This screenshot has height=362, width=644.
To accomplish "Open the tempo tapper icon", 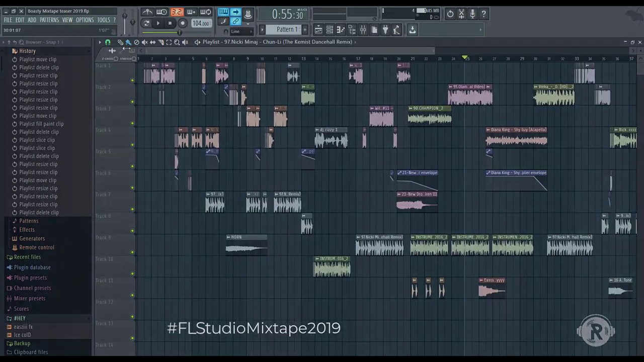I will (x=396, y=30).
